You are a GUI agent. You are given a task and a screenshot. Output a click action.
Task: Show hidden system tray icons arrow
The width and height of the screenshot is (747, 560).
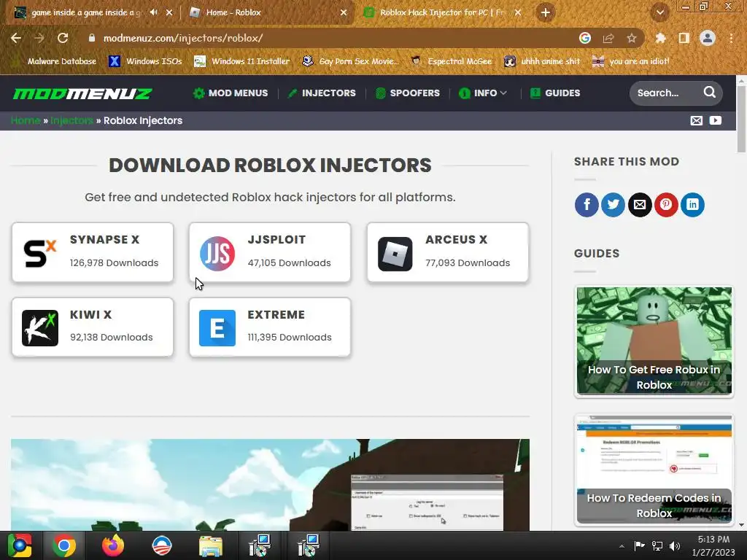(622, 546)
